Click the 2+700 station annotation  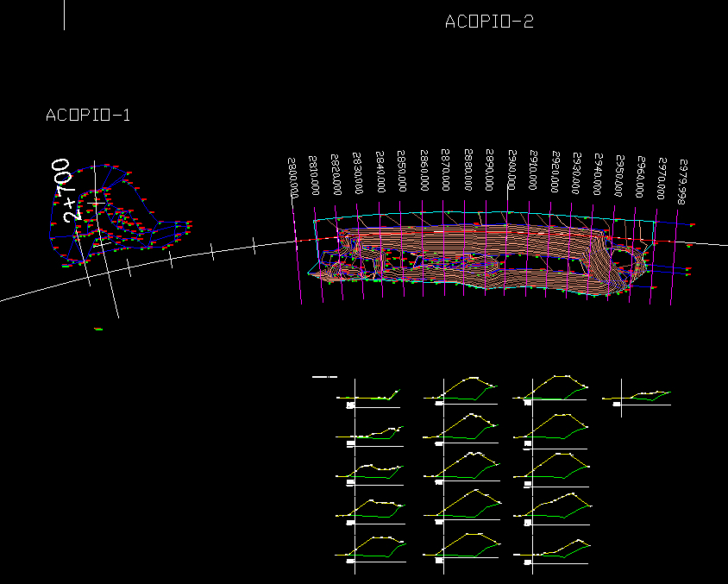71,190
